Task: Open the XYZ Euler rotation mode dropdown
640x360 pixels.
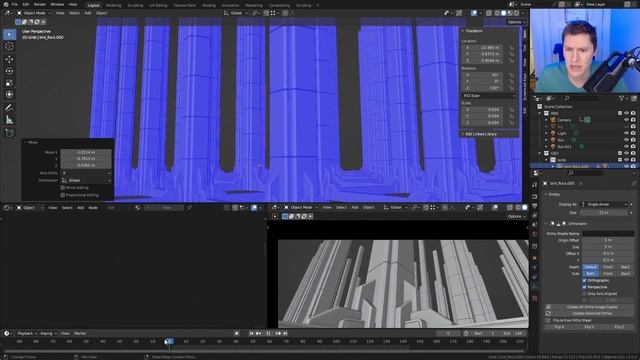Action: [x=489, y=96]
